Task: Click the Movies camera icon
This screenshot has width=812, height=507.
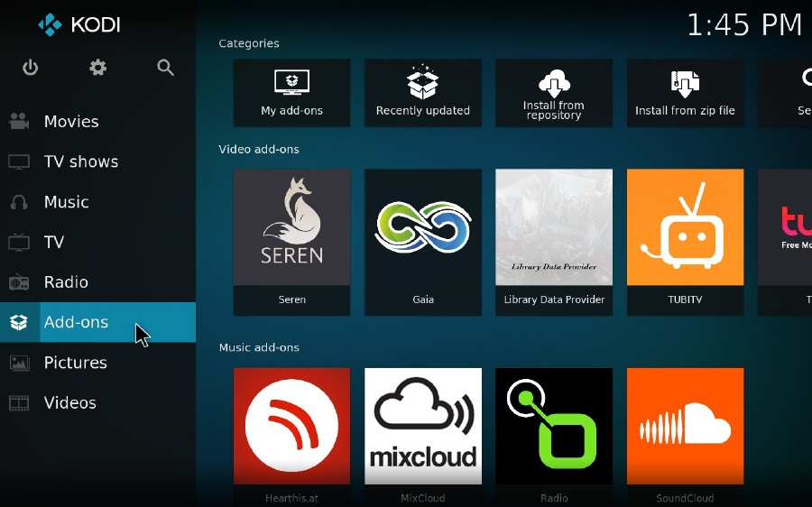Action: pyautogui.click(x=19, y=121)
